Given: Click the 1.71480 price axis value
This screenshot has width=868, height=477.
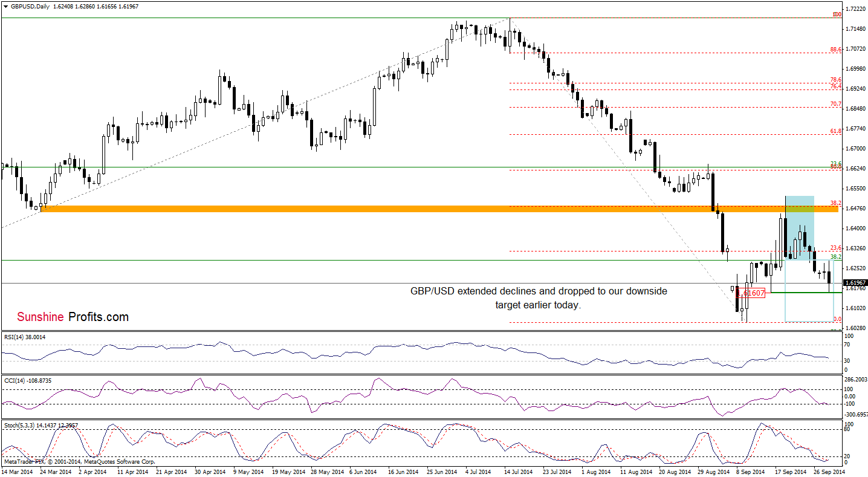Looking at the screenshot, I should (857, 29).
